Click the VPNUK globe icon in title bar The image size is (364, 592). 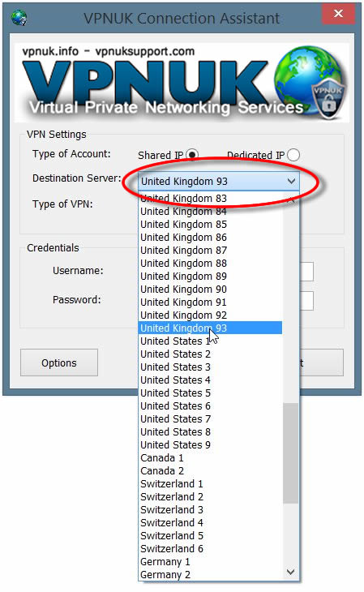(x=19, y=18)
